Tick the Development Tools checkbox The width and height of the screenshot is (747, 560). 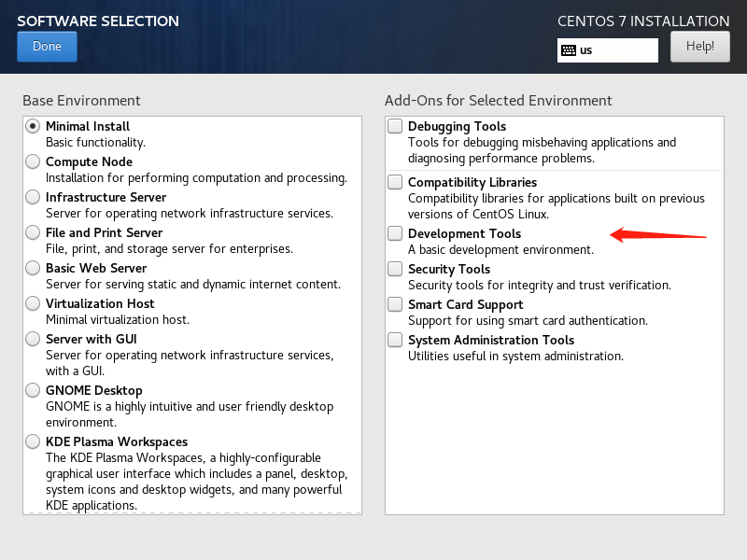396,233
